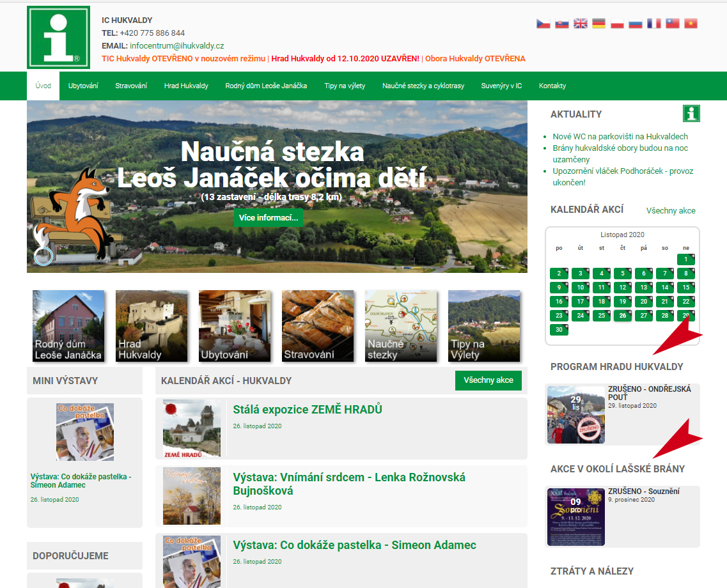The height and width of the screenshot is (588, 727).
Task: Click the green Všechny akce button
Action: click(489, 380)
